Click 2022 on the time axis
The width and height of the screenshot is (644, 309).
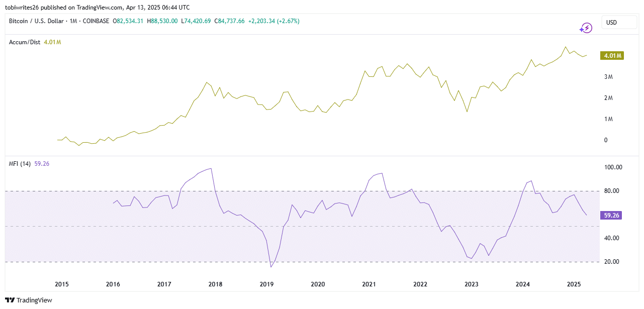[420, 284]
